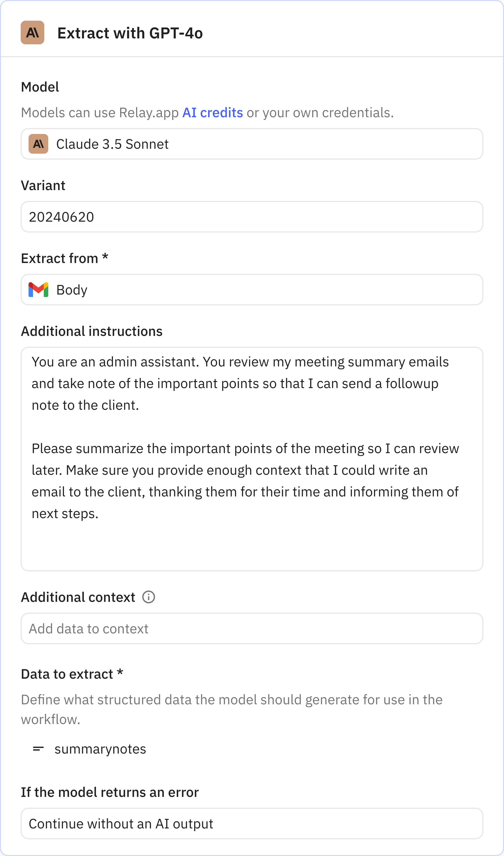Click the Model section label

click(x=40, y=87)
